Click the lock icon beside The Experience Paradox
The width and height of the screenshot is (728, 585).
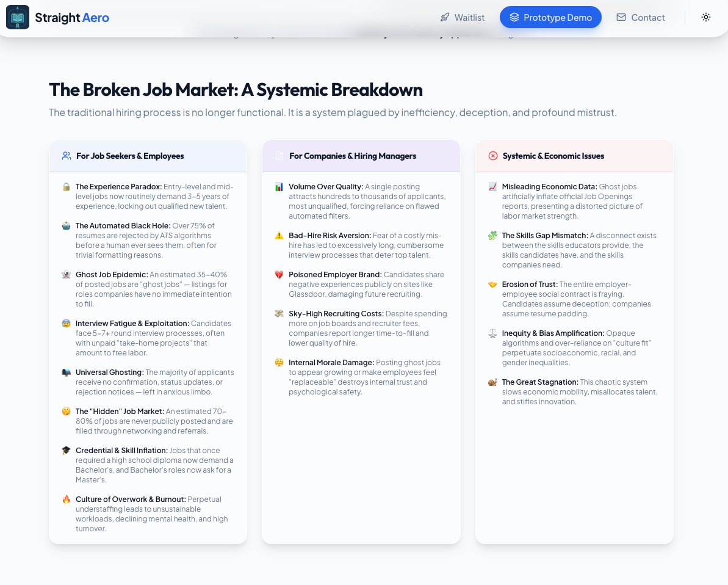click(65, 186)
